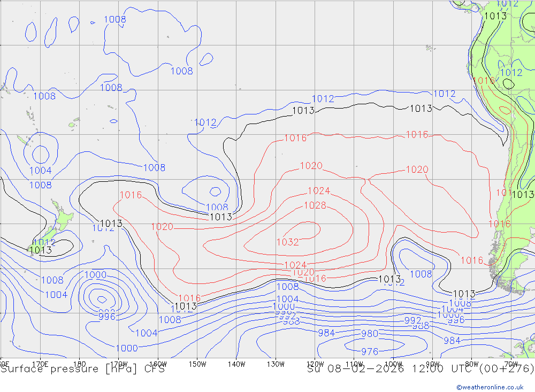Select the 140W longitude axis label
The image size is (535, 392).
[236, 364]
